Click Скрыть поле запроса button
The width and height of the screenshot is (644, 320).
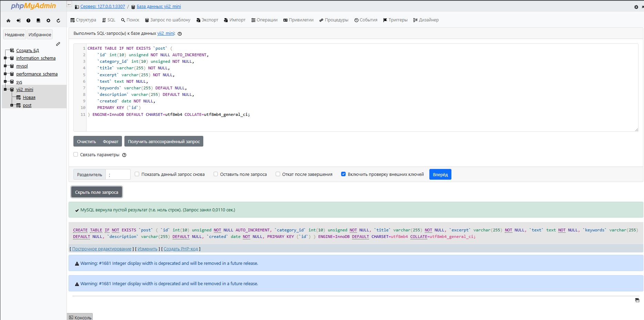point(96,192)
